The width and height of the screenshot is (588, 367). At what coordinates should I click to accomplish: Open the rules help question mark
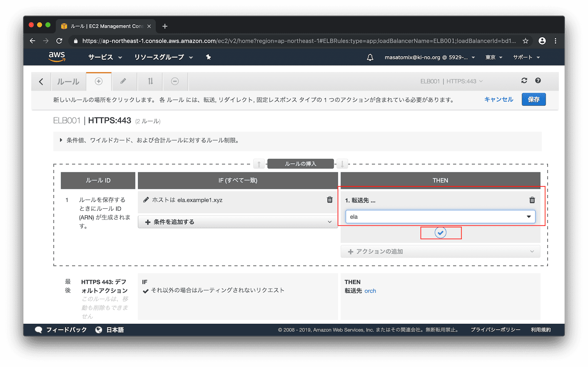538,81
